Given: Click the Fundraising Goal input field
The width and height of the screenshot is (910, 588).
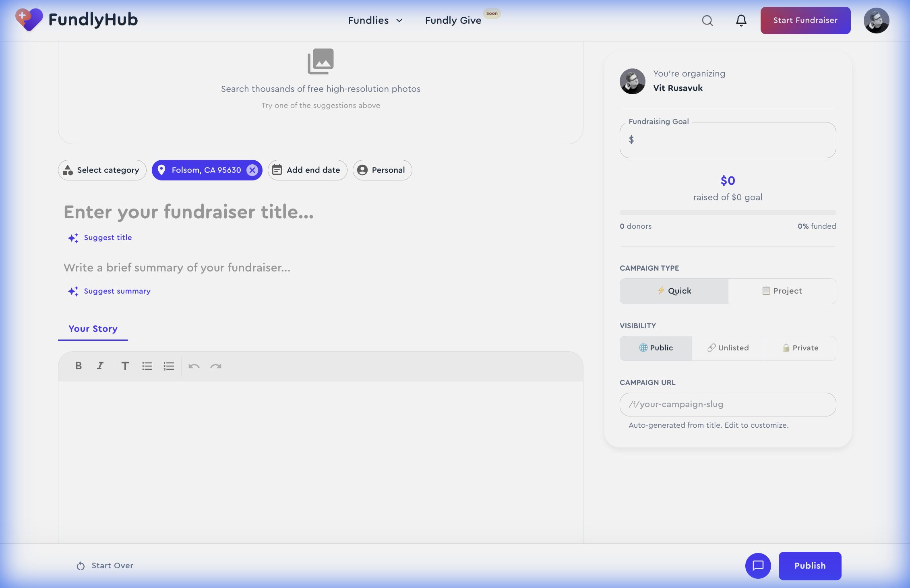Looking at the screenshot, I should pos(733,140).
